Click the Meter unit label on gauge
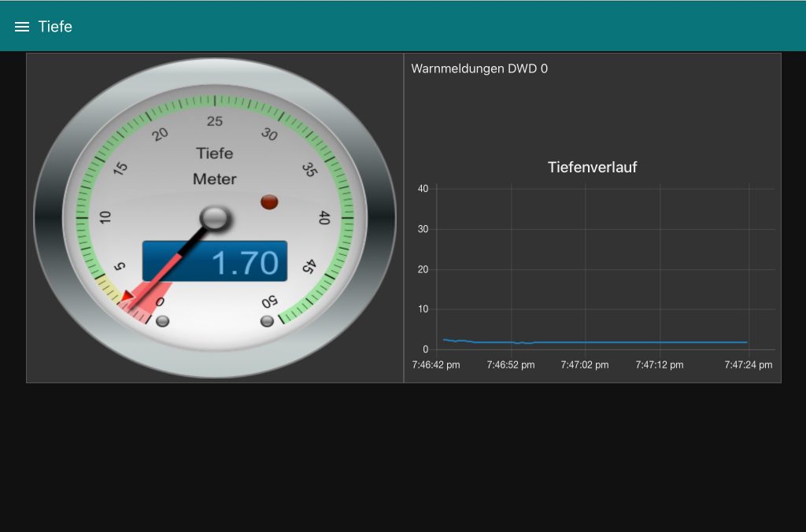The height and width of the screenshot is (532, 806). point(214,179)
